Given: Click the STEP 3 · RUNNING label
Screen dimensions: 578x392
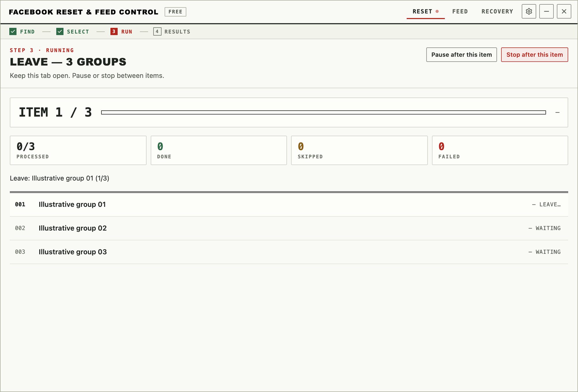Looking at the screenshot, I should [42, 50].
